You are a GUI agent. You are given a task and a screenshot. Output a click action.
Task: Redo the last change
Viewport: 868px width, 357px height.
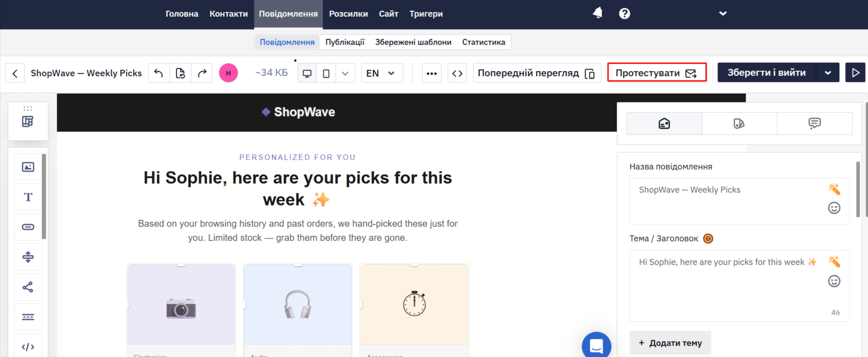(202, 73)
